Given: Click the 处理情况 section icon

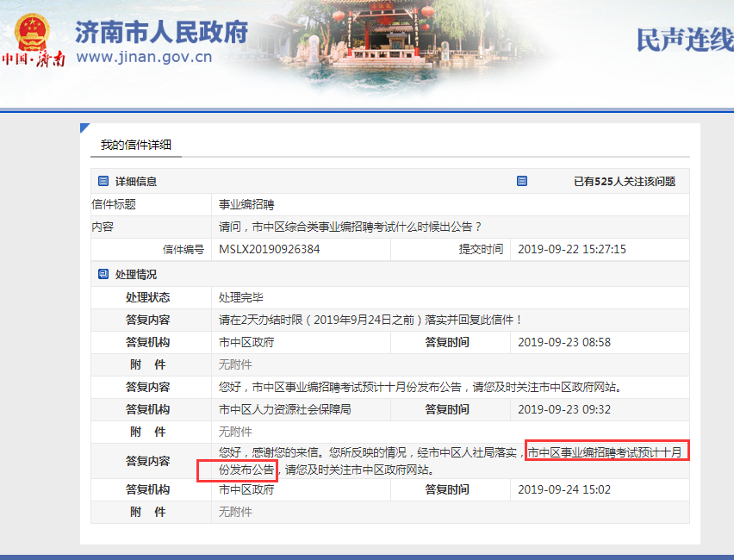Looking at the screenshot, I should point(103,274).
